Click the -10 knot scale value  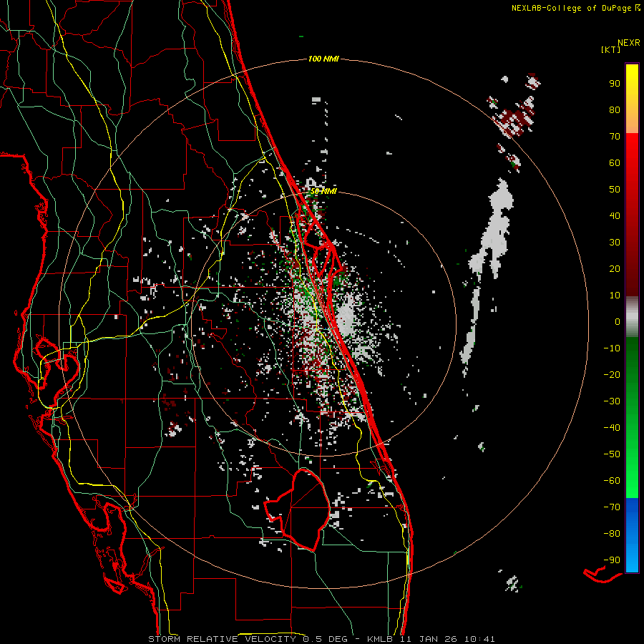click(x=612, y=348)
